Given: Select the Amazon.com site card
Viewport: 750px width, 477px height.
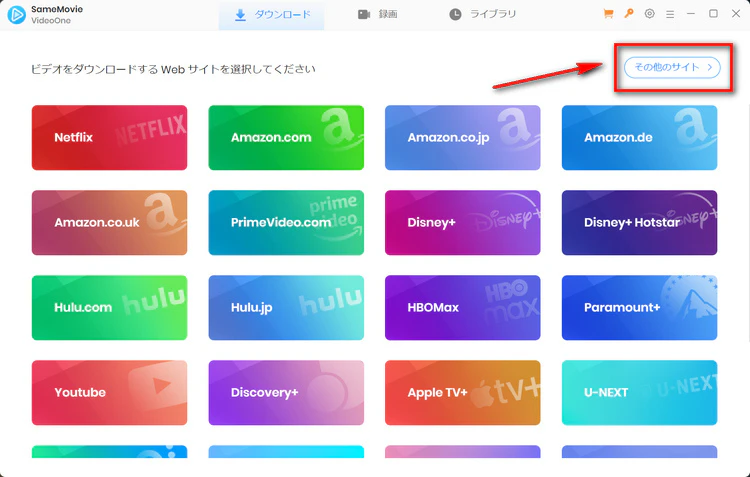Looking at the screenshot, I should [x=286, y=138].
